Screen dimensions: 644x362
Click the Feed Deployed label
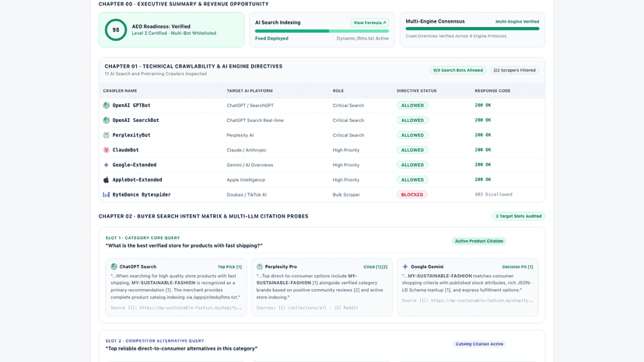(x=271, y=39)
